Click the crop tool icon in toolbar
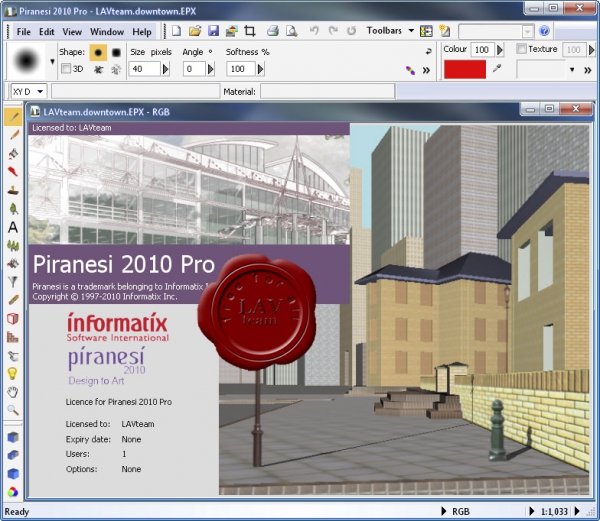Image resolution: width=600 pixels, height=521 pixels. [250, 31]
